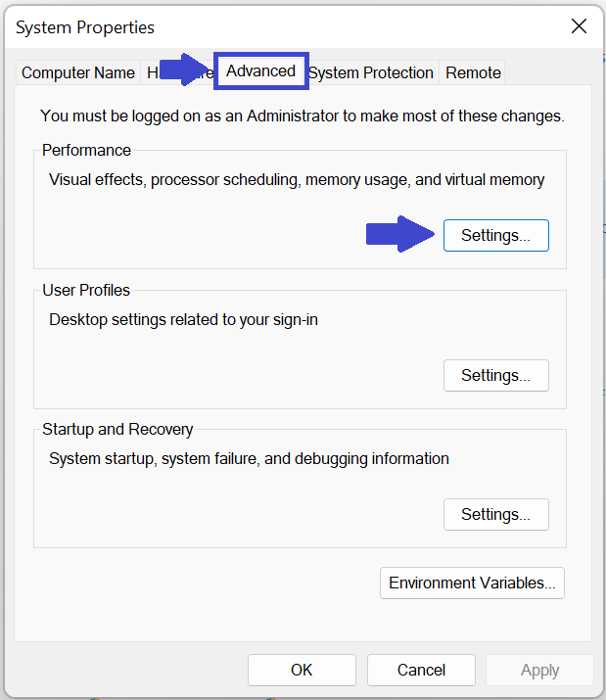Click the blue arrow beside Performance Settings
The height and width of the screenshot is (700, 606).
399,235
